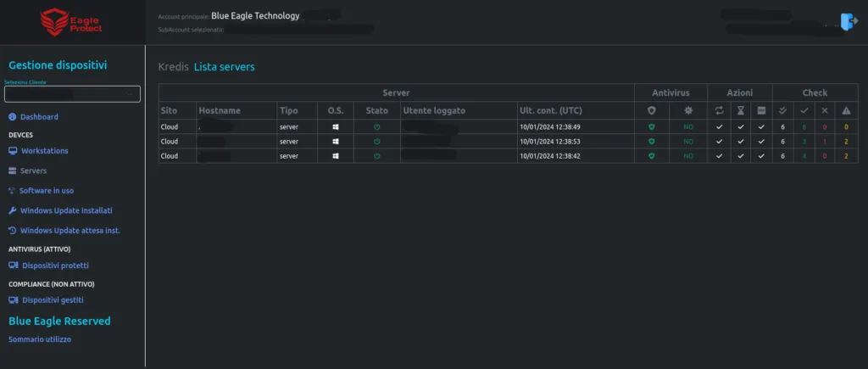This screenshot has width=868, height=369.
Task: Click the double-checkmark column header under Check
Action: pyautogui.click(x=782, y=111)
